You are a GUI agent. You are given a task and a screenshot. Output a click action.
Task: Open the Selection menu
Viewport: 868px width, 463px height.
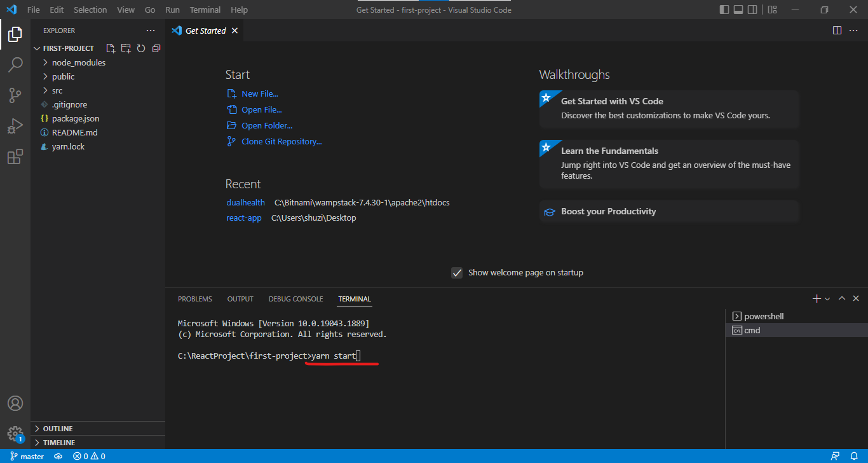point(90,10)
